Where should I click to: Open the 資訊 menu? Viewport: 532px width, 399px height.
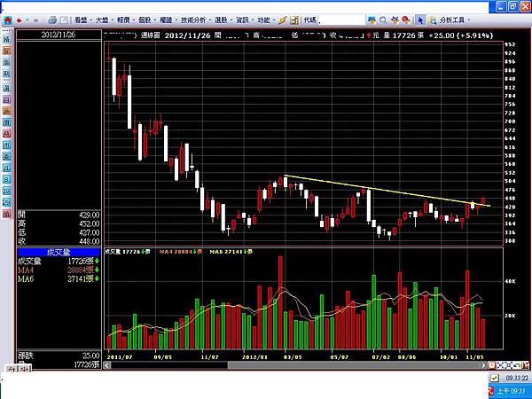tap(242, 20)
